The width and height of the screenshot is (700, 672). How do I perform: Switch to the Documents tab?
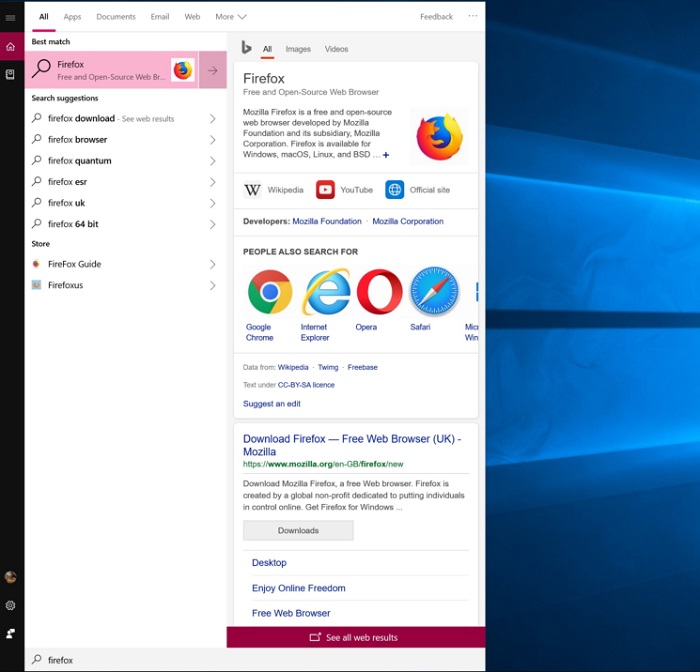pyautogui.click(x=116, y=17)
